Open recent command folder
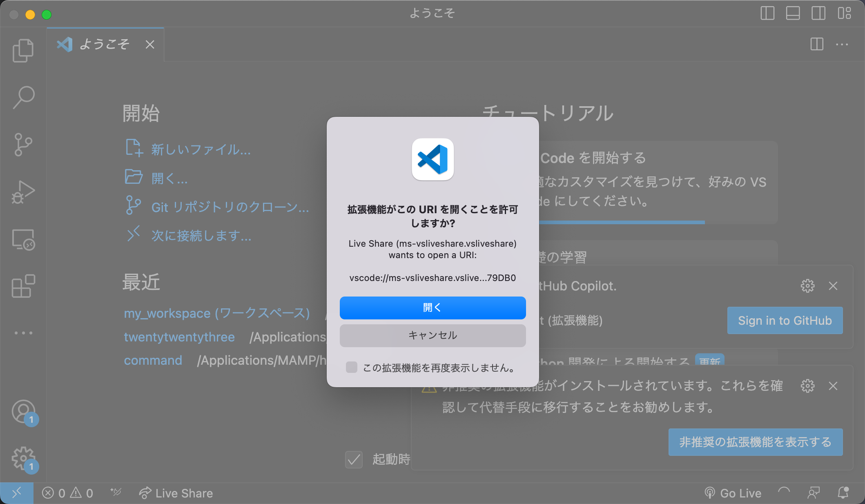 pyautogui.click(x=153, y=360)
